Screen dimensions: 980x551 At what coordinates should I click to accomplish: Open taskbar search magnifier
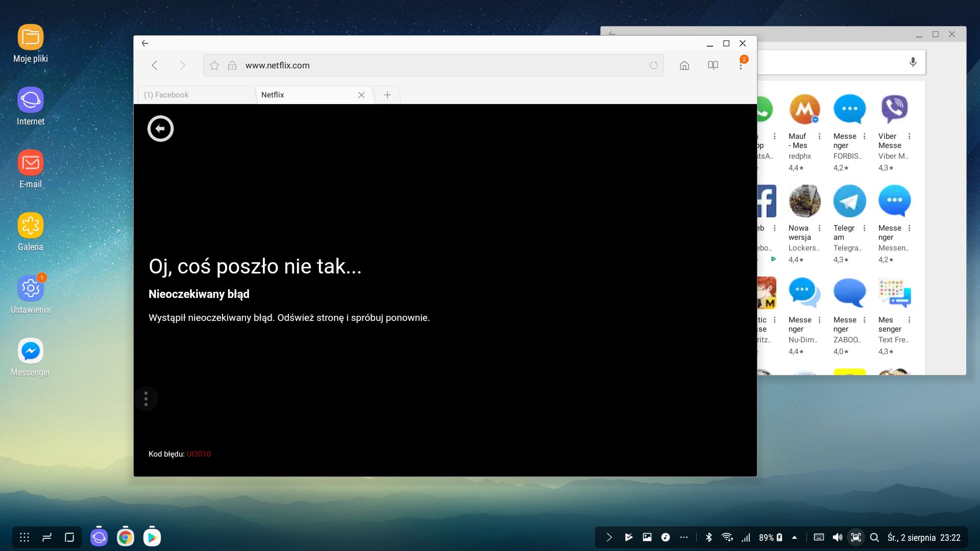874,537
